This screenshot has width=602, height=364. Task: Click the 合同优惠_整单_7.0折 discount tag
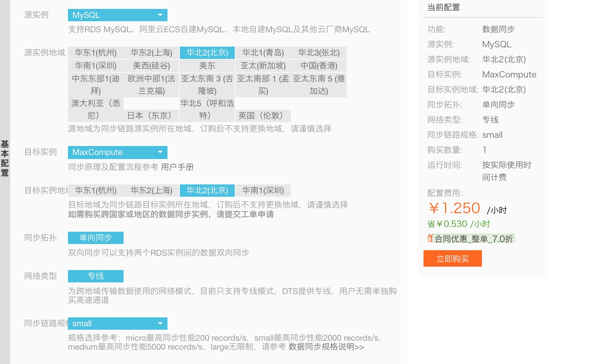[x=474, y=239]
